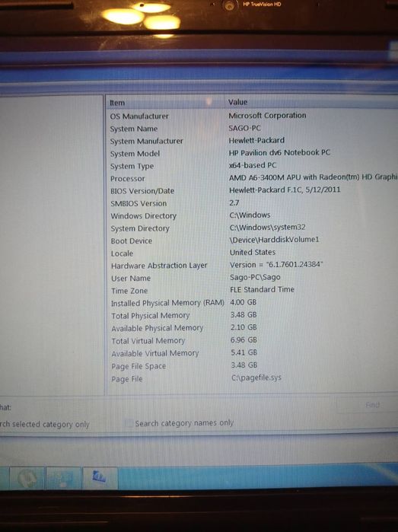Select the User Name item
The width and height of the screenshot is (398, 532).
131,279
